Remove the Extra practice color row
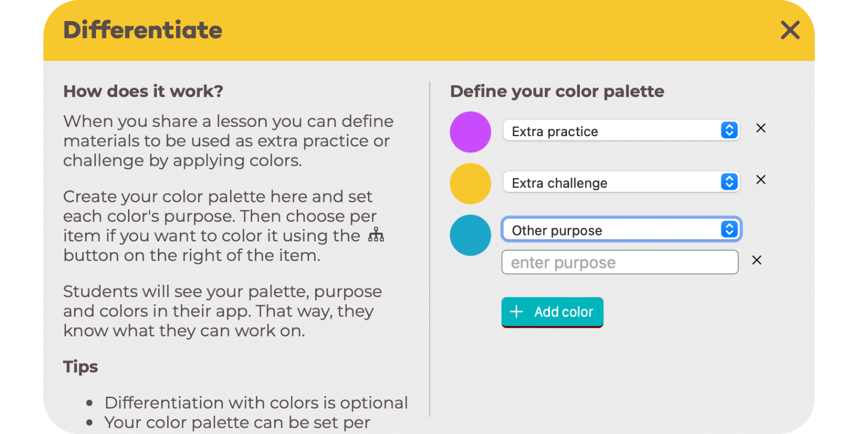The width and height of the screenshot is (868, 434). [x=761, y=128]
